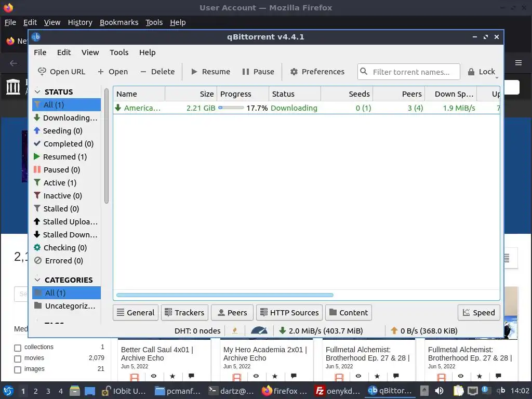Filter by Completed (0)

(x=66, y=144)
